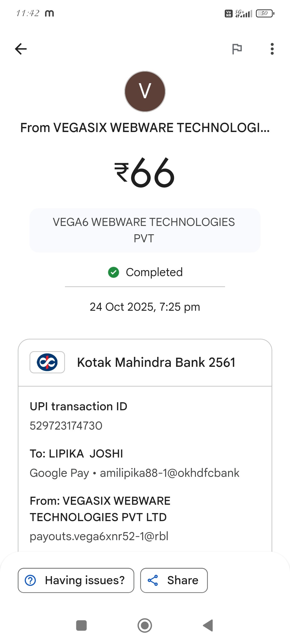Tap the Kotak Mahindra Bank 2561 row
This screenshot has width=290, height=644.
[156, 363]
